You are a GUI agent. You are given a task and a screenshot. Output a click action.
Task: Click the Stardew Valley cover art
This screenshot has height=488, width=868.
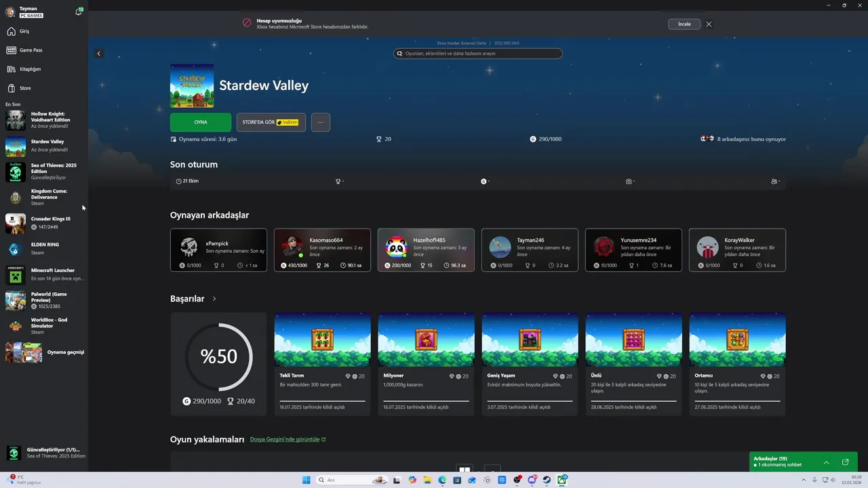click(192, 86)
